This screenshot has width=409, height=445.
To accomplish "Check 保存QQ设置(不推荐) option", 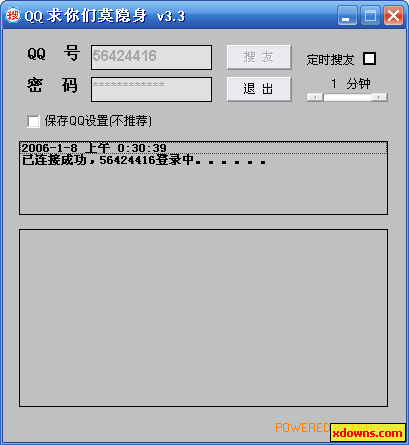I will pos(33,121).
